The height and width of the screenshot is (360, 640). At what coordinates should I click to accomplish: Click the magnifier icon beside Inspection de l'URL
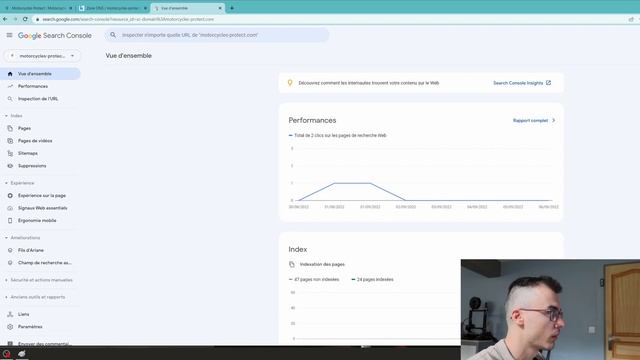10,99
